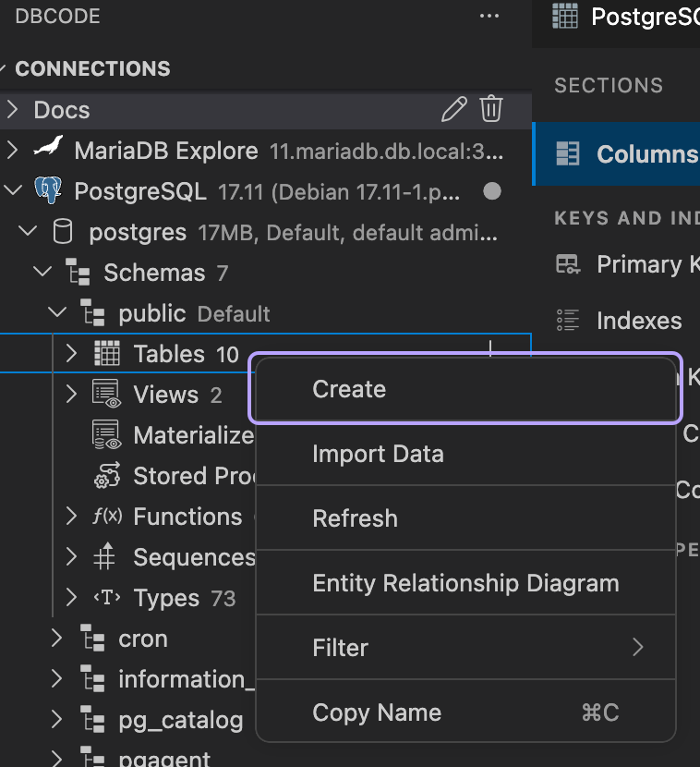Click the Sequences hash-arrow icon
This screenshot has height=767, width=700.
(104, 556)
